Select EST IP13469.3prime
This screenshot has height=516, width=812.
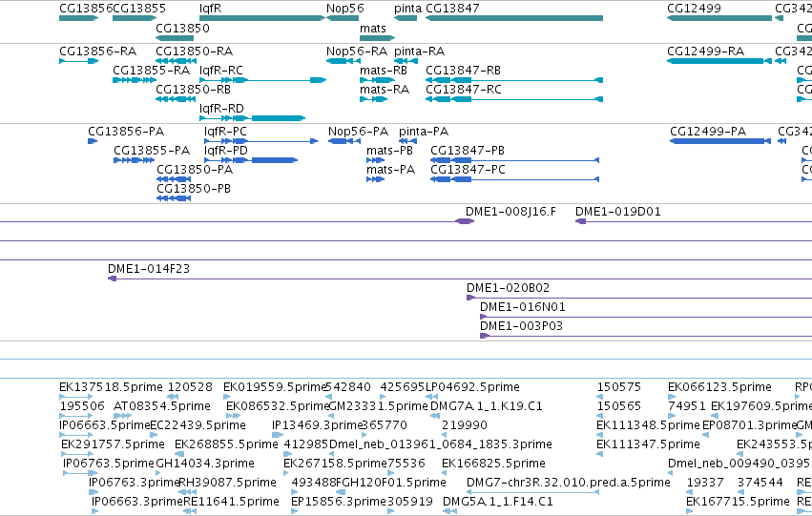278,435
